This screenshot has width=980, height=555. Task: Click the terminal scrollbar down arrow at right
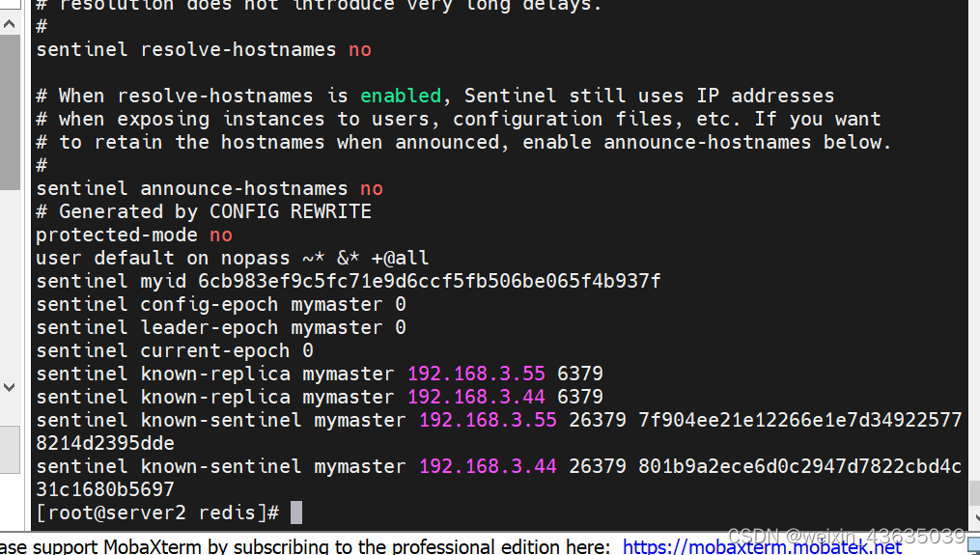tap(975, 517)
